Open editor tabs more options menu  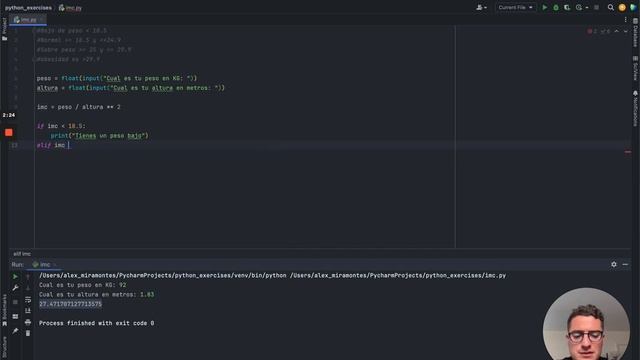(625, 19)
